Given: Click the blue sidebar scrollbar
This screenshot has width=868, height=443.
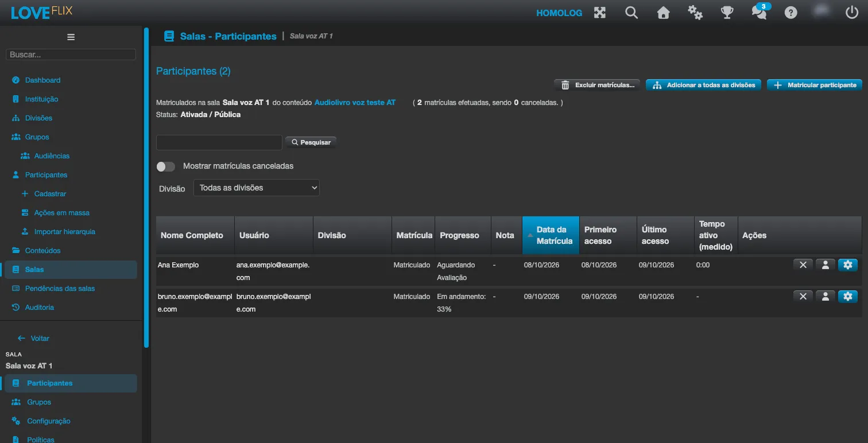Looking at the screenshot, I should [x=146, y=187].
